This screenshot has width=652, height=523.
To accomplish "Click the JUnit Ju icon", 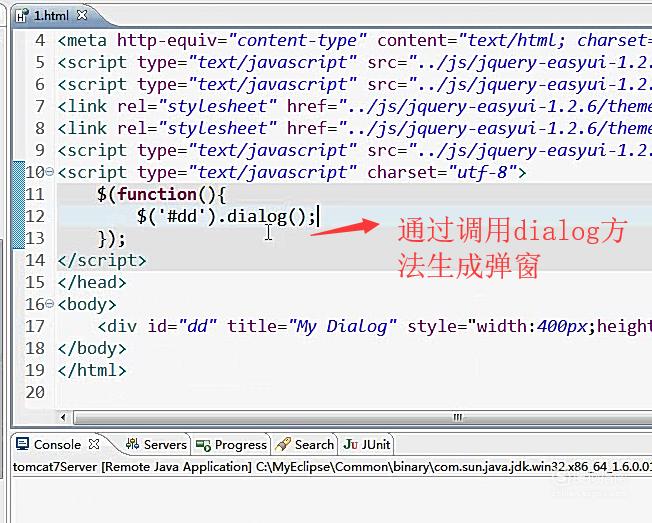I will coord(351,444).
